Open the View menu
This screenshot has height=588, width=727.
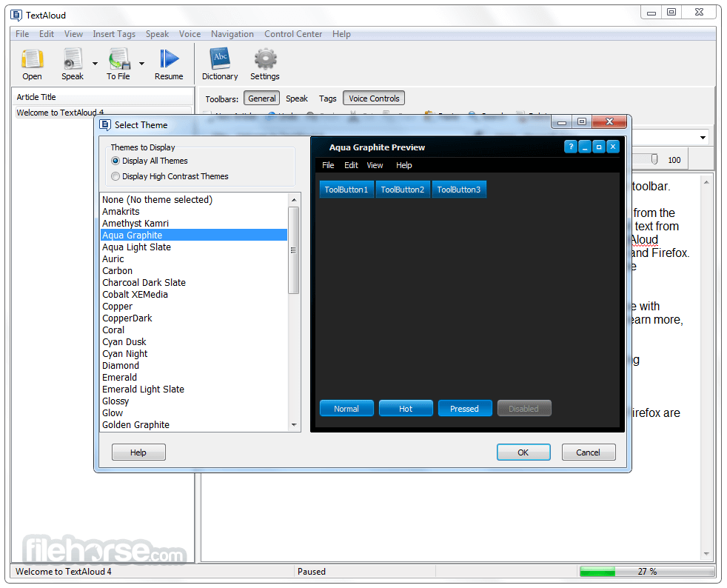73,34
